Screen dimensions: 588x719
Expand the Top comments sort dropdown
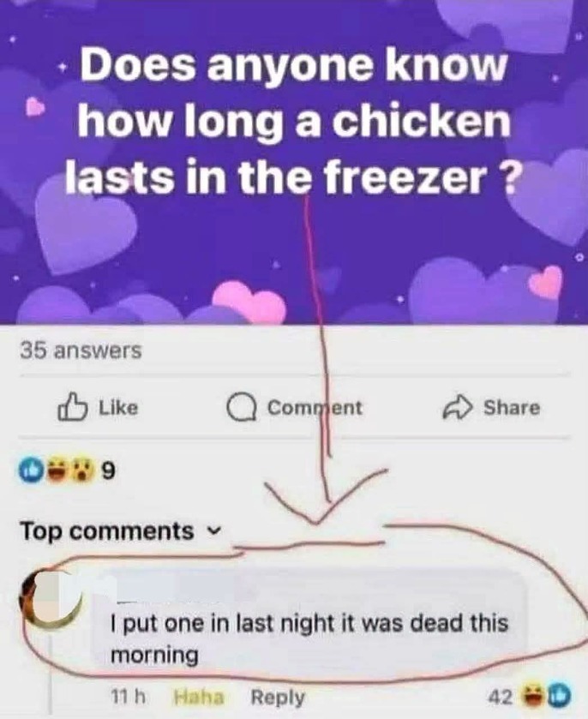121,531
